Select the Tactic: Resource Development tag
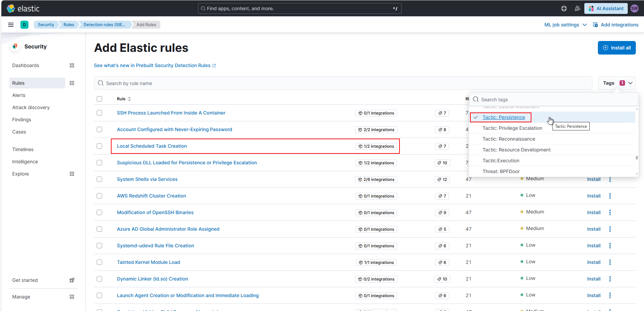Viewport: 644px width, 311px height. click(552, 150)
